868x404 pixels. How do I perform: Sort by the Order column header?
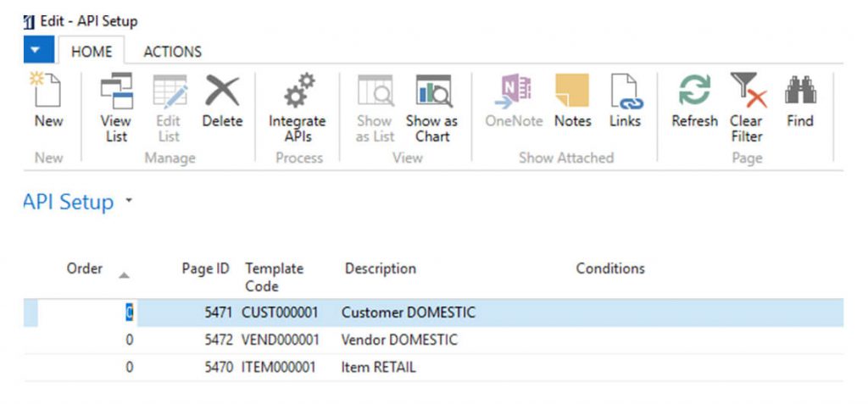pos(85,269)
